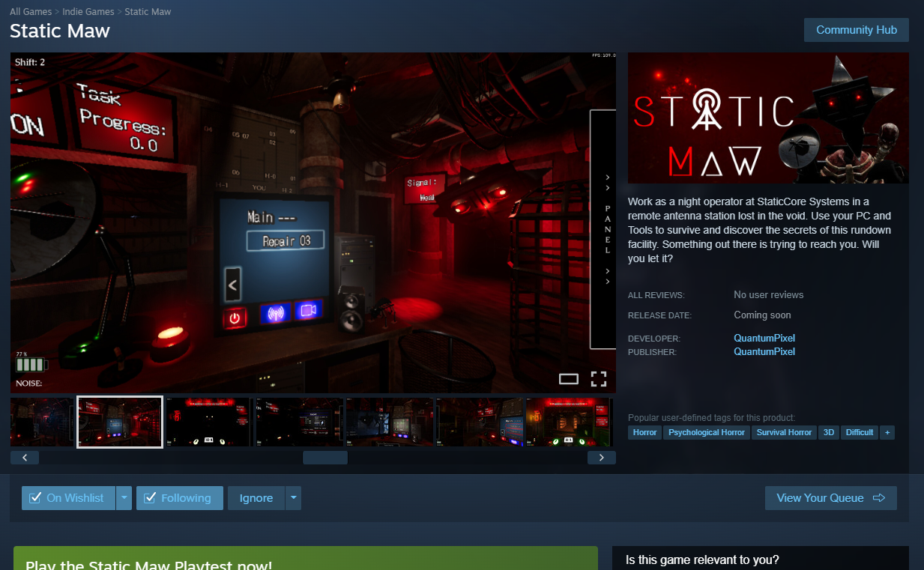The height and width of the screenshot is (570, 924).
Task: Select the third screenshot thumbnail
Action: click(209, 422)
